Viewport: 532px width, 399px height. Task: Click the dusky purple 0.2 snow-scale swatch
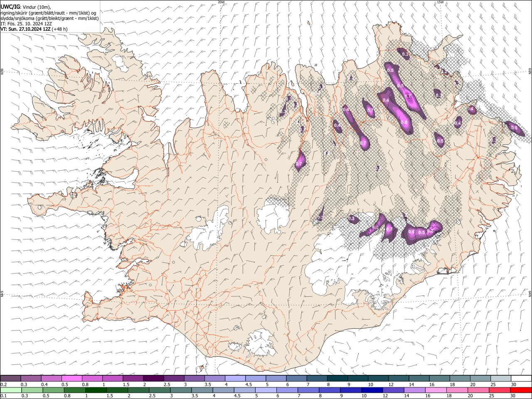(11, 379)
